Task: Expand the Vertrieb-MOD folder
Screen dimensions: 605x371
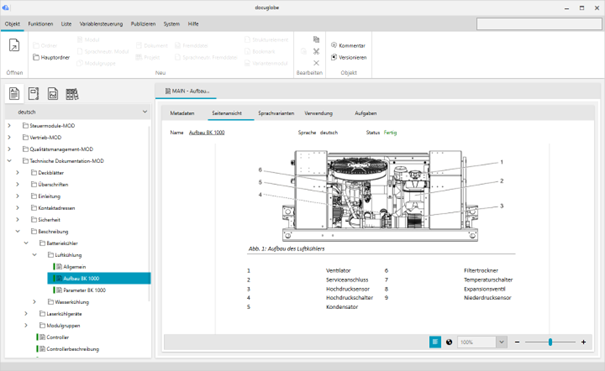Action: tap(9, 137)
